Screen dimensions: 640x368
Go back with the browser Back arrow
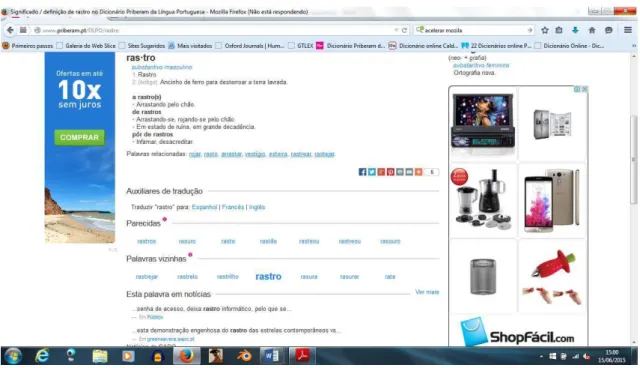point(10,30)
